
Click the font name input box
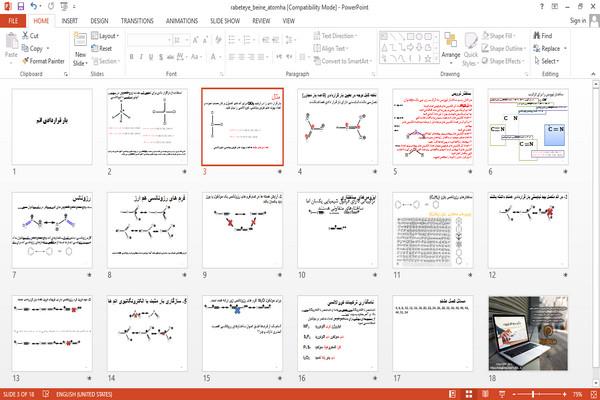tap(147, 40)
